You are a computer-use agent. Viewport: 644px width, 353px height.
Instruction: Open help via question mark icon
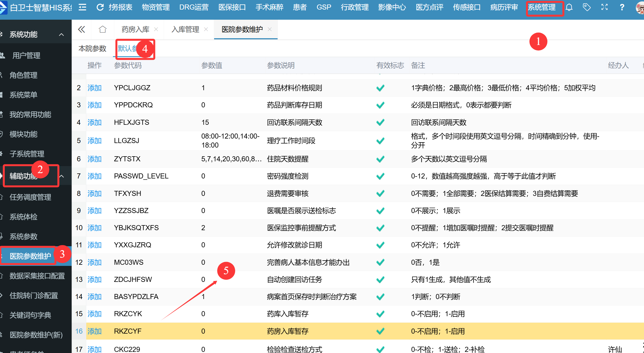pyautogui.click(x=622, y=7)
